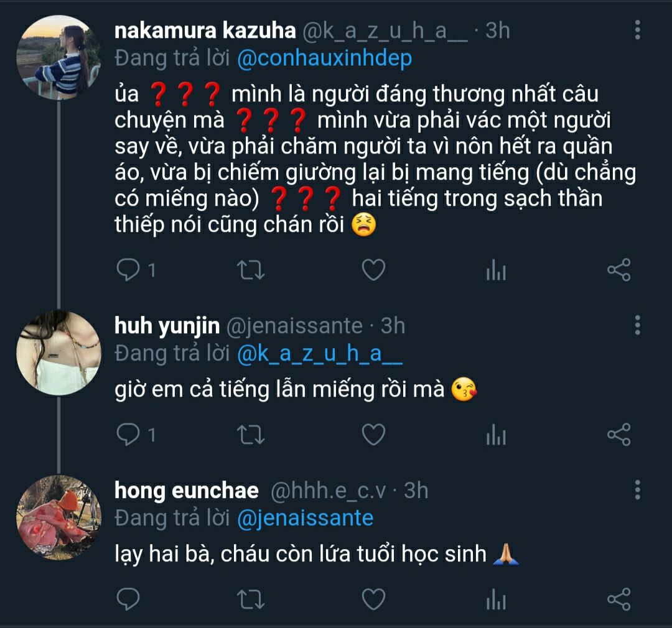
Task: Open more options for nakamura kazuha's tweet
Action: coord(637,30)
